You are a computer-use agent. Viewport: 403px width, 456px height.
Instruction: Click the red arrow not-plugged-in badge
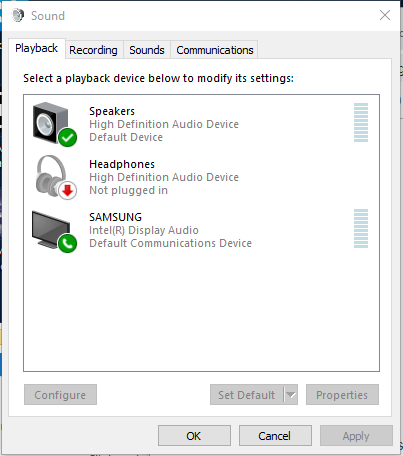point(68,191)
